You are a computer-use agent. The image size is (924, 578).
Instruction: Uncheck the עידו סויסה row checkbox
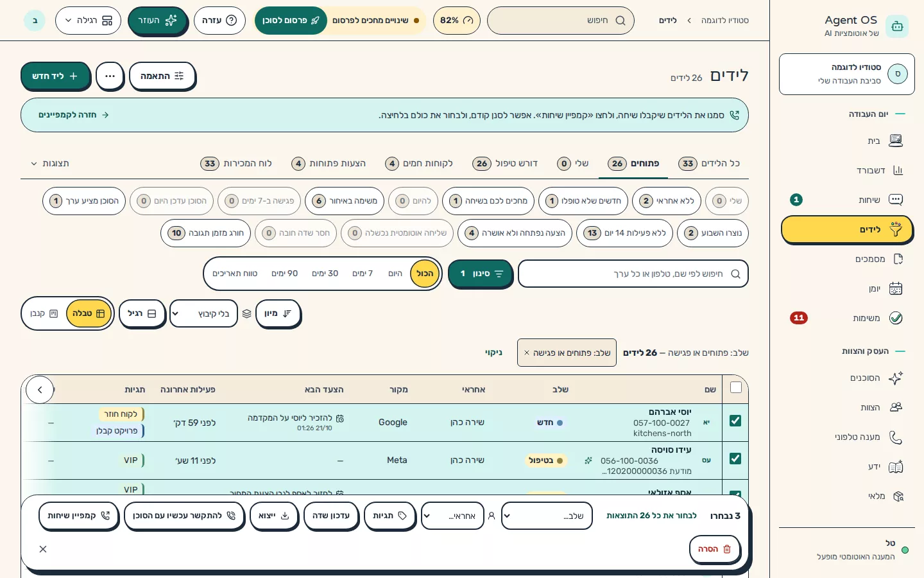coord(735,459)
